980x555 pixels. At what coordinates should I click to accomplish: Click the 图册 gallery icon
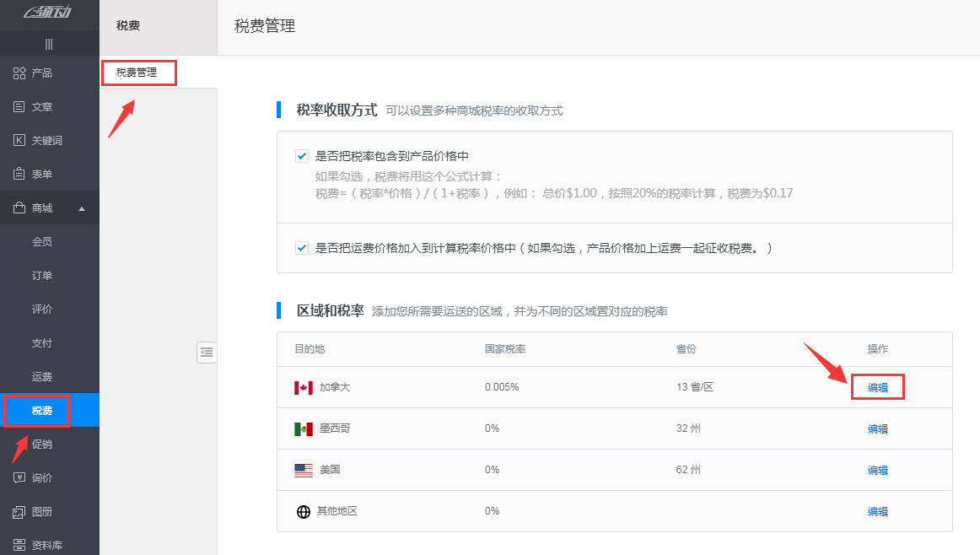[x=19, y=512]
